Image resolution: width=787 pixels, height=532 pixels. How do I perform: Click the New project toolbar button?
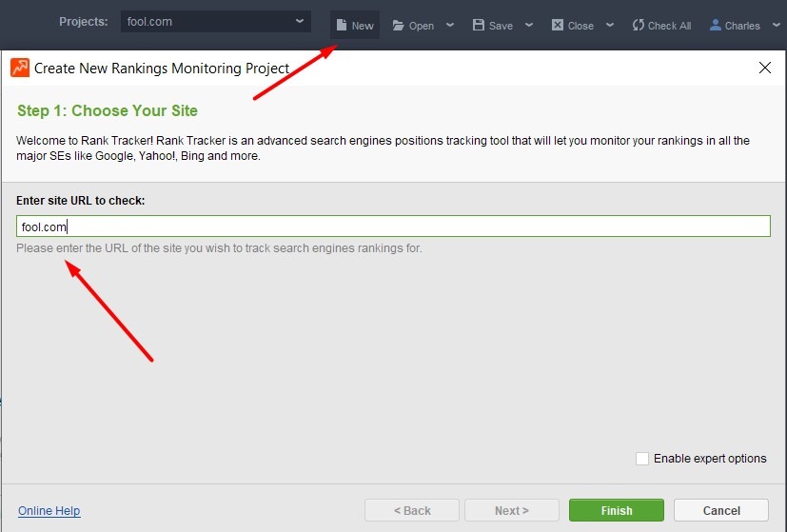[x=355, y=25]
